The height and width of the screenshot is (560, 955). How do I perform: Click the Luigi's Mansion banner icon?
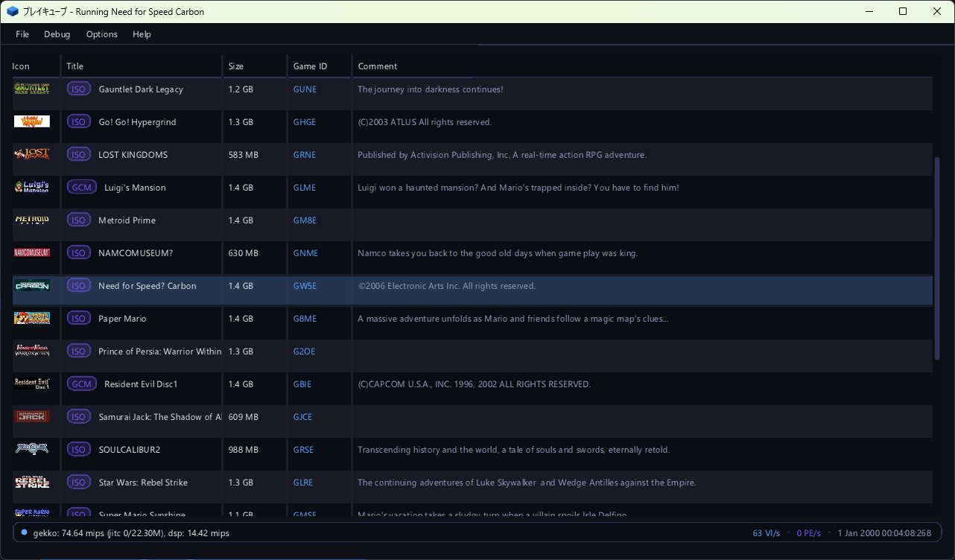(32, 187)
